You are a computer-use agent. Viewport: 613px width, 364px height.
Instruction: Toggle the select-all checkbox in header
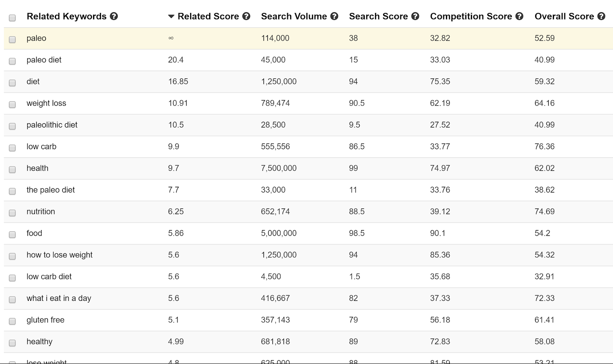pos(12,18)
